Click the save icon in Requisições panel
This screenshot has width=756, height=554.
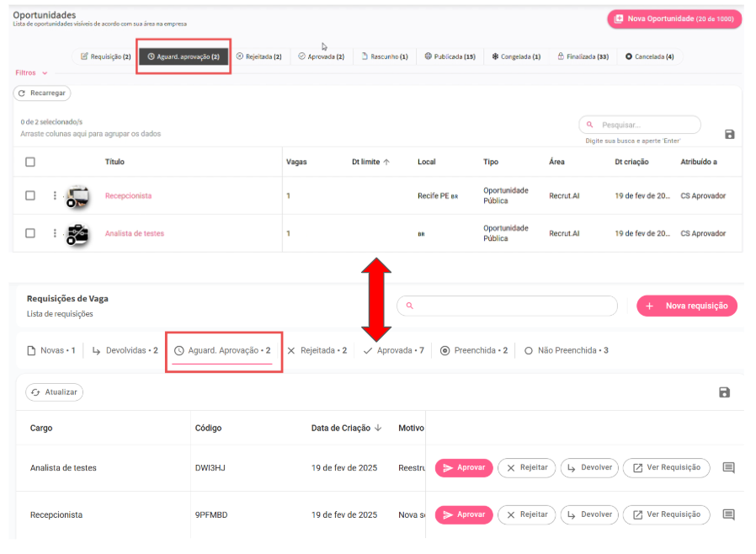(725, 392)
